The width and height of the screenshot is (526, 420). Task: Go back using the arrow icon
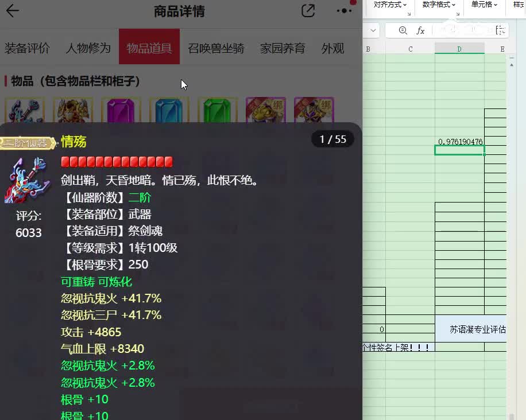(x=13, y=11)
